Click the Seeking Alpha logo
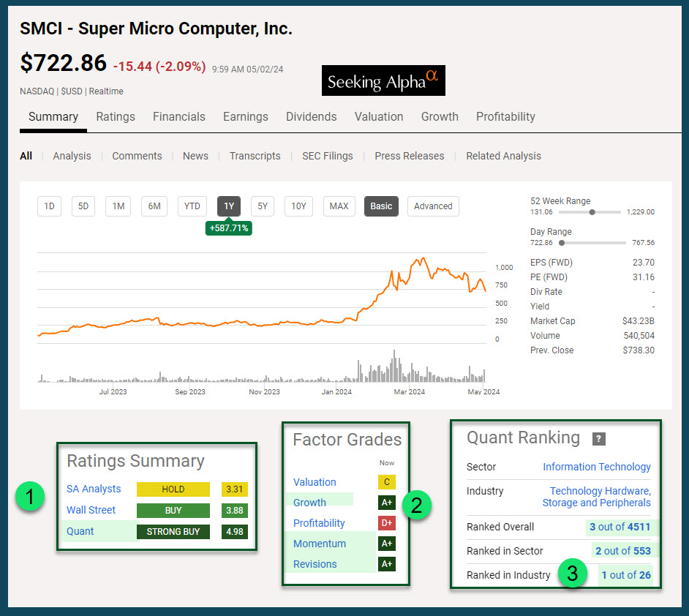 (383, 80)
